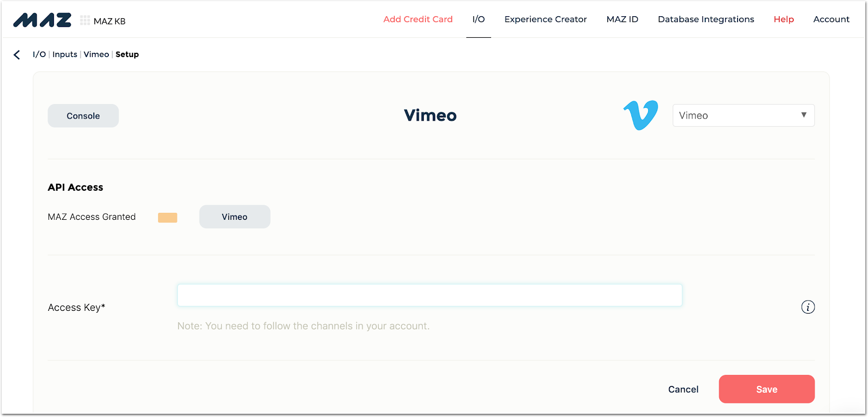Viewport: 868px width, 417px height.
Task: Open the Access Key info icon
Action: point(808,307)
